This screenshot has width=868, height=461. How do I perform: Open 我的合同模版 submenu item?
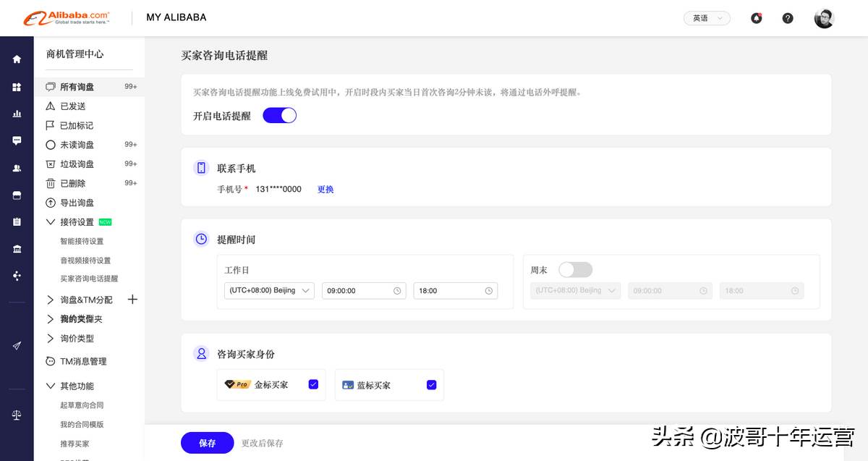[82, 425]
